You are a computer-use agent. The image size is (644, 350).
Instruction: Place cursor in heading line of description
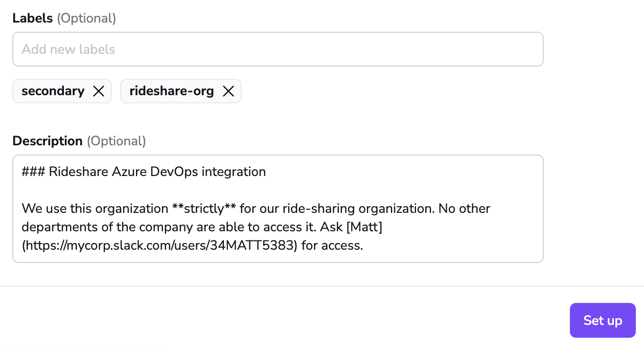(143, 171)
